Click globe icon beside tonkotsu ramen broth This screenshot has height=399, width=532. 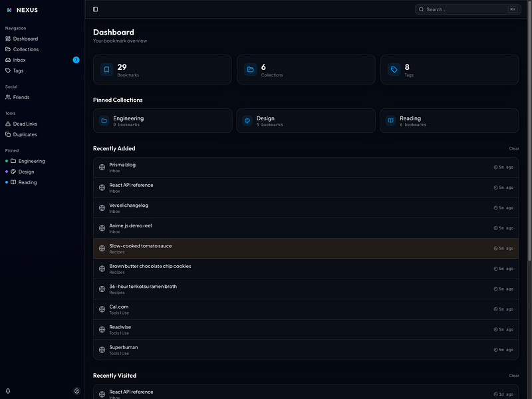[102, 289]
